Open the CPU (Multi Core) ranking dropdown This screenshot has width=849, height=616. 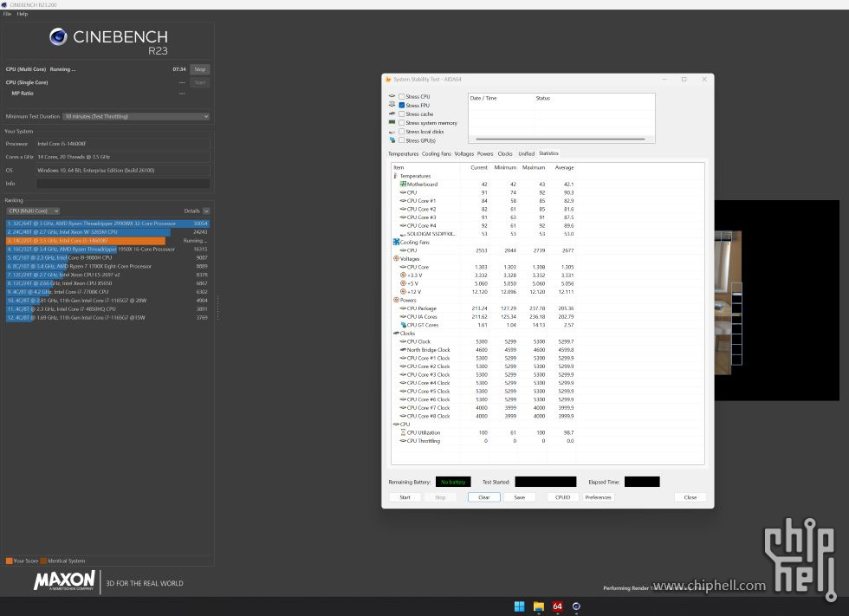[x=33, y=211]
